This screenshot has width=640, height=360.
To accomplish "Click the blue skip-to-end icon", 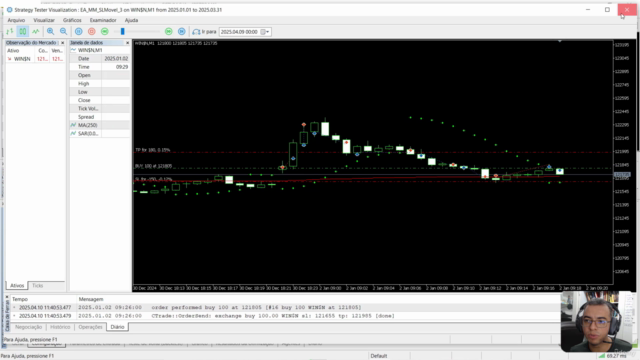I will [x=182, y=31].
